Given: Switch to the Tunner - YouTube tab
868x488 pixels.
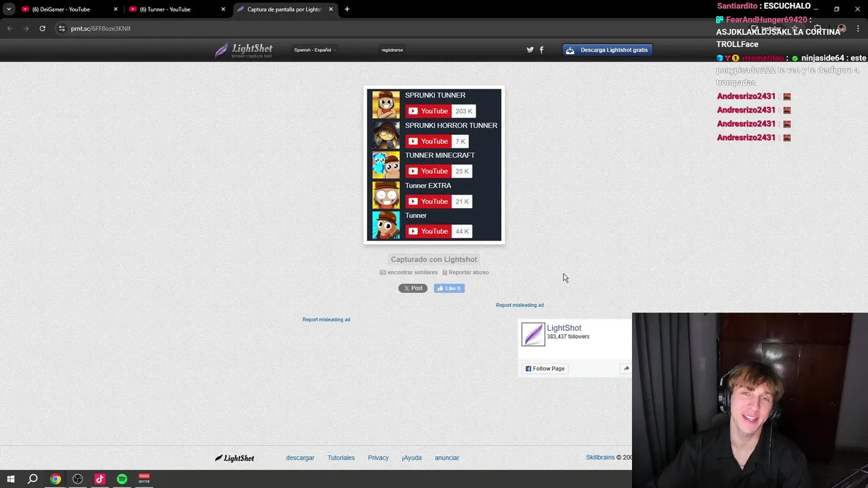Looking at the screenshot, I should 177,9.
